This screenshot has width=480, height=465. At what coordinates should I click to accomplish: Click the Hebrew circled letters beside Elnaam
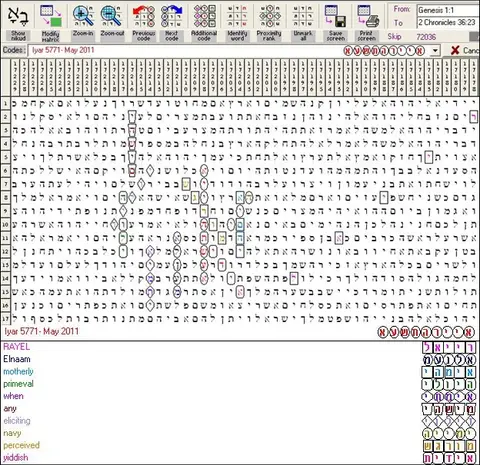click(449, 360)
